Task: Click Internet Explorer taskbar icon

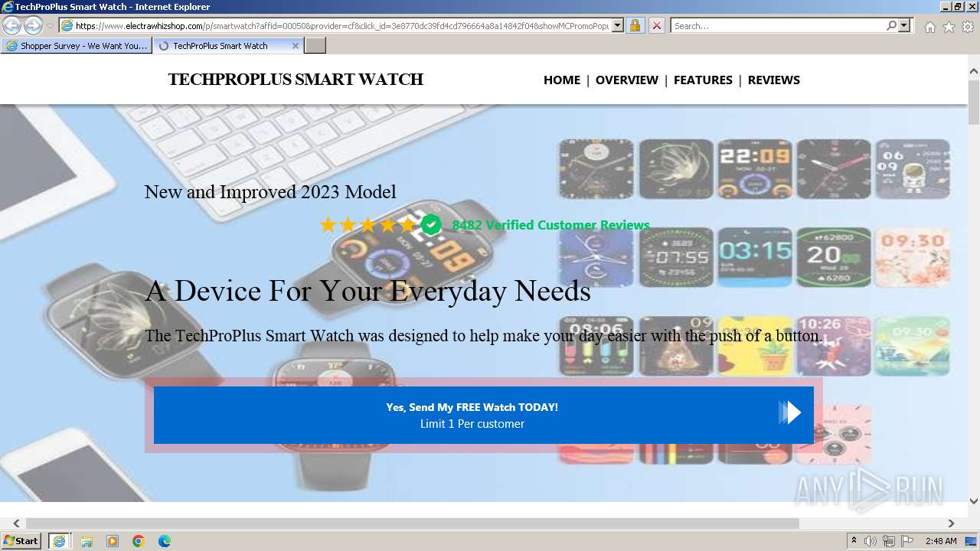Action: (x=60, y=541)
